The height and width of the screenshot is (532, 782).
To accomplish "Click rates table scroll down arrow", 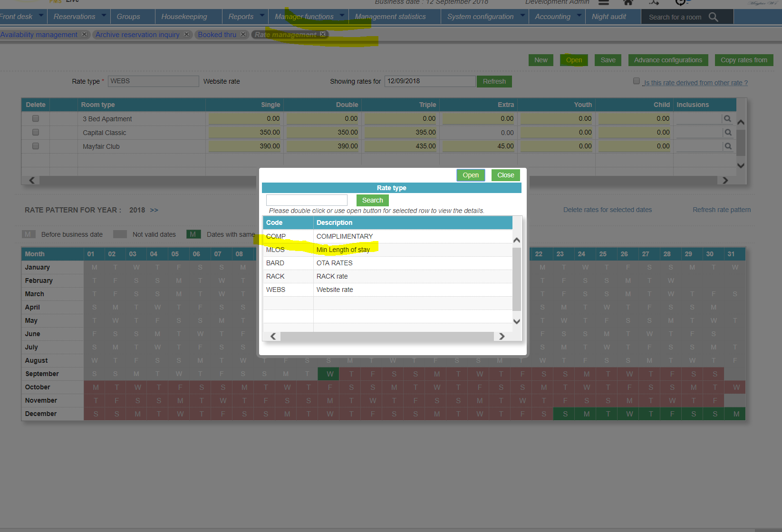I will pos(741,165).
